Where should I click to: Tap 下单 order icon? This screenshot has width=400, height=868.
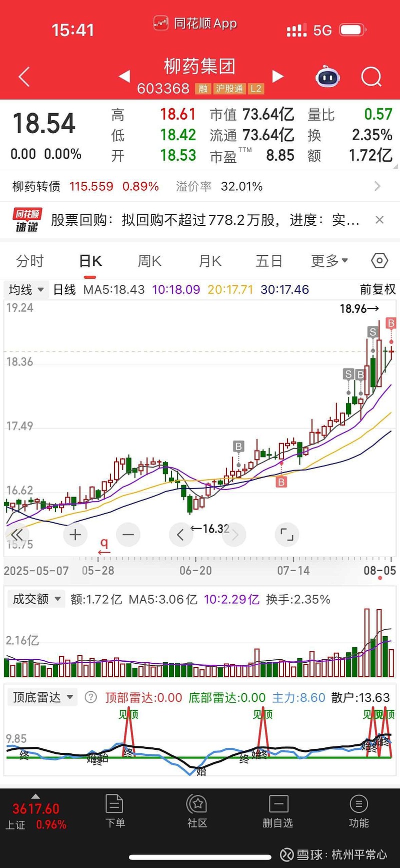tap(115, 811)
